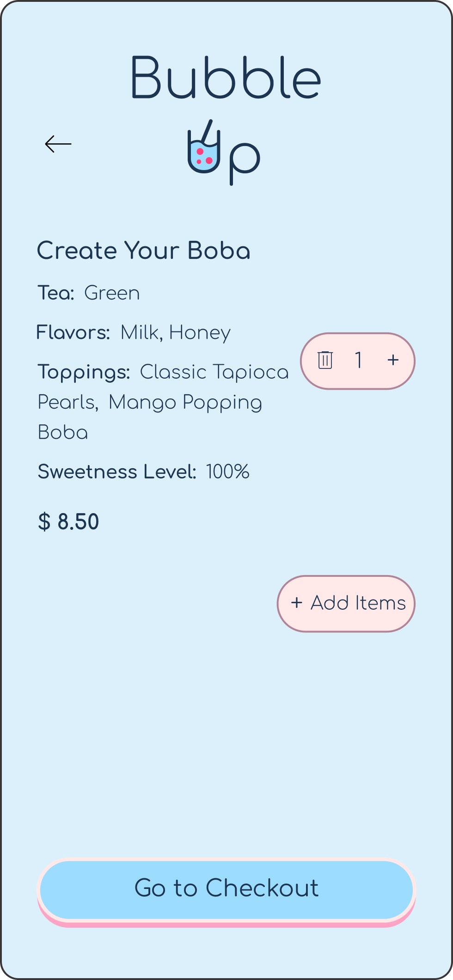Select the Flavors: Milk, Honey line

pos(134,333)
